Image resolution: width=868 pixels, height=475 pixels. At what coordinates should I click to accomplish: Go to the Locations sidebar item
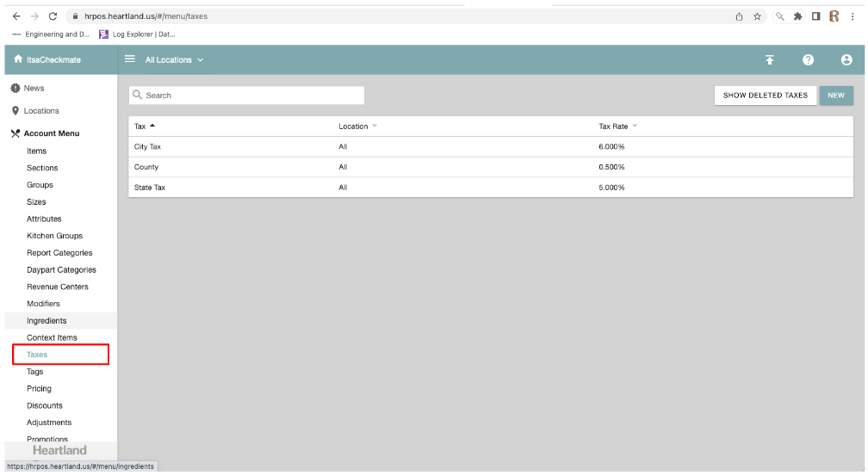[41, 111]
